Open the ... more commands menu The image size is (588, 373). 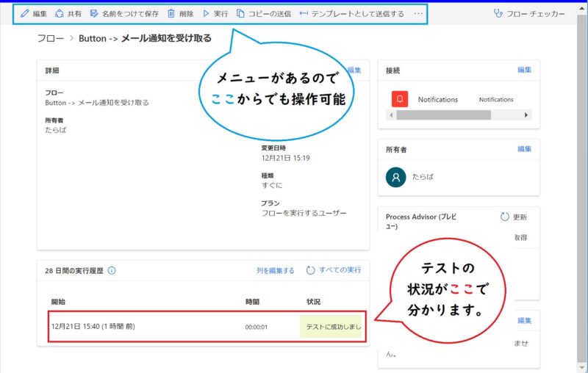(419, 13)
